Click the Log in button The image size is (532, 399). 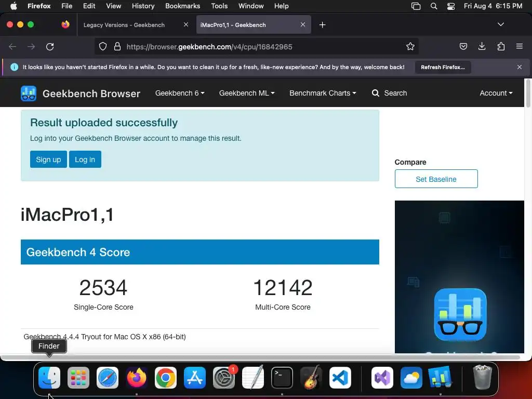(85, 159)
